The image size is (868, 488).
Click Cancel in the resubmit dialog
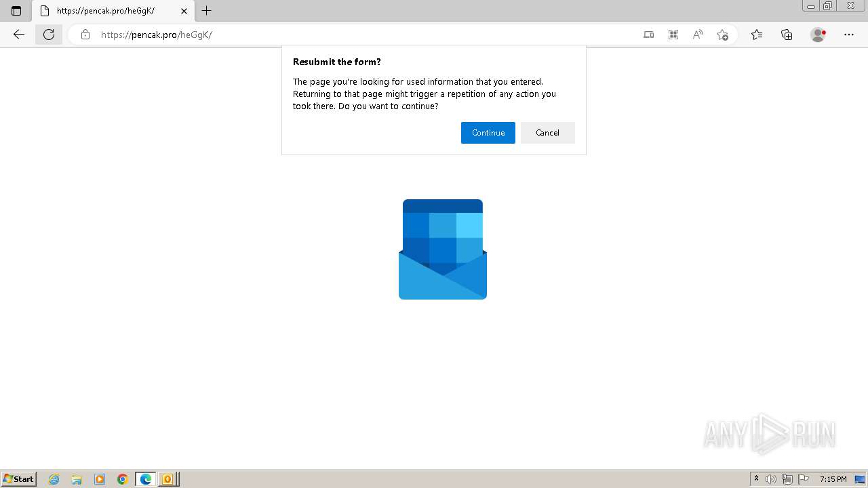point(548,133)
